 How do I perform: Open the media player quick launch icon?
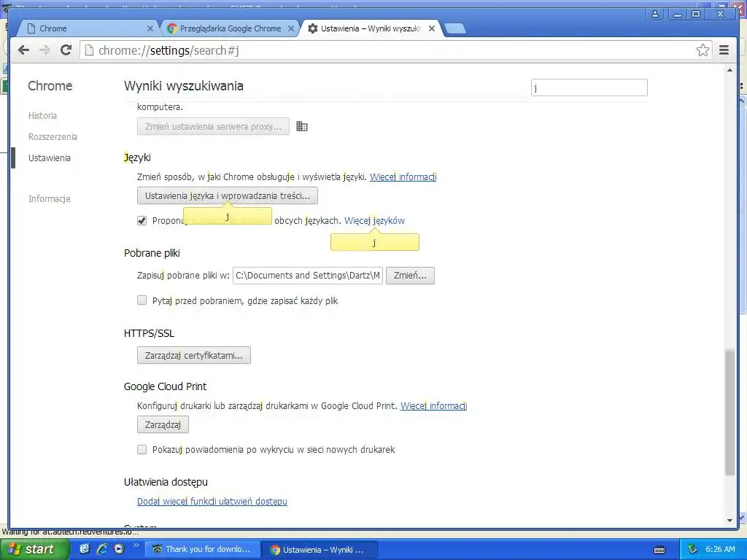point(119,549)
